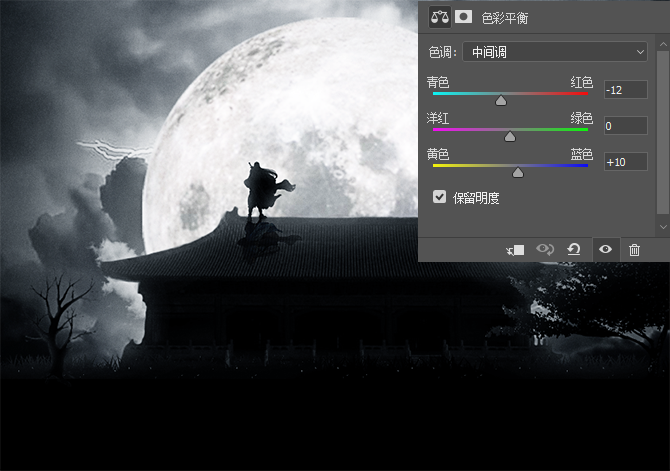Click the 黄色 yellow label
This screenshot has width=670, height=471.
click(x=438, y=154)
